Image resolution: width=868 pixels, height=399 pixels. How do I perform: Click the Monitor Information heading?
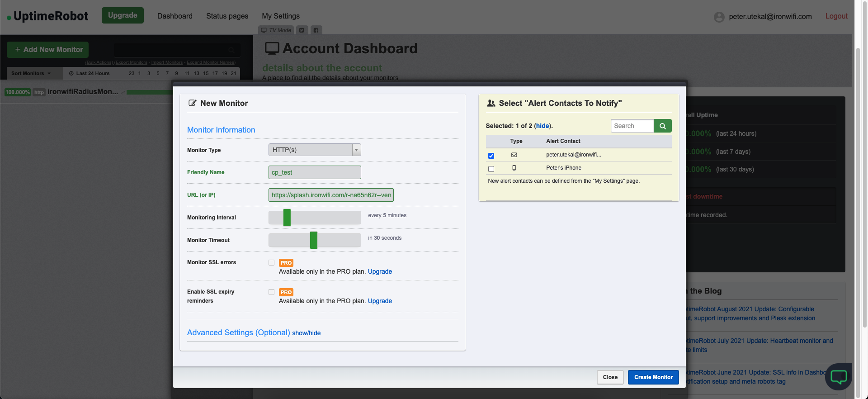pyautogui.click(x=221, y=130)
